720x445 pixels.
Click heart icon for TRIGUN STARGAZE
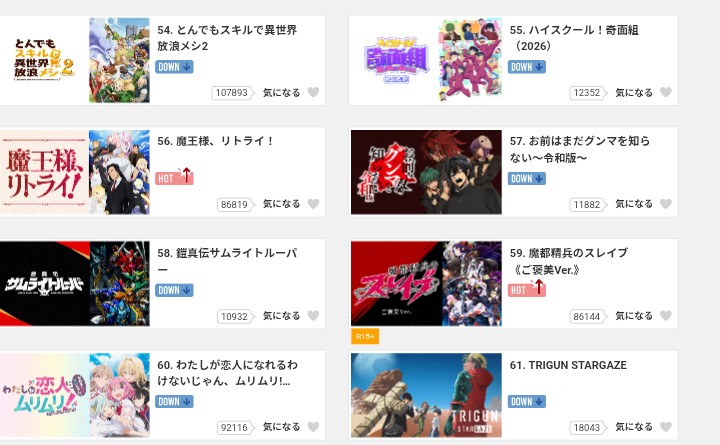pyautogui.click(x=666, y=427)
